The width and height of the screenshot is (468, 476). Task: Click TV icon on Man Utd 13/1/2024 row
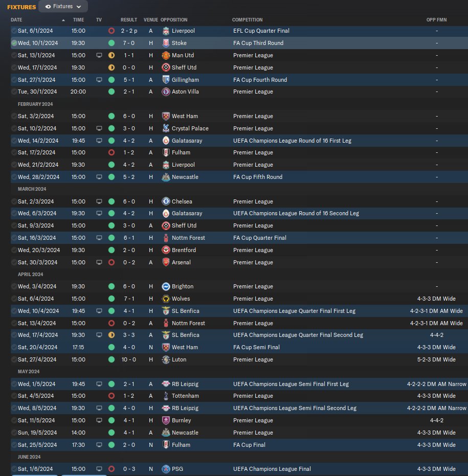tap(99, 55)
